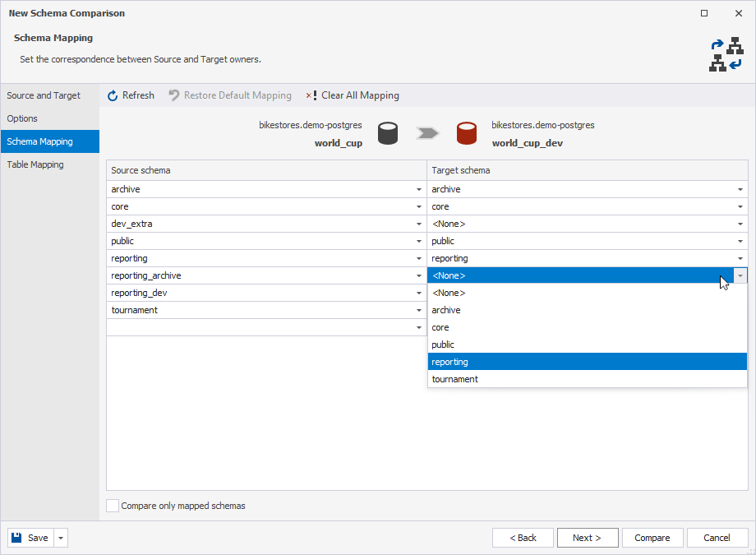Open source schema dropdown for reporting_archive

click(419, 276)
